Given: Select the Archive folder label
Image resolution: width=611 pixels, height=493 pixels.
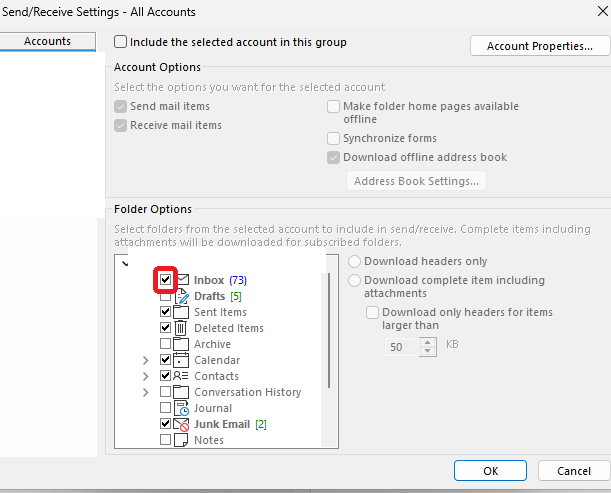Looking at the screenshot, I should coord(212,344).
